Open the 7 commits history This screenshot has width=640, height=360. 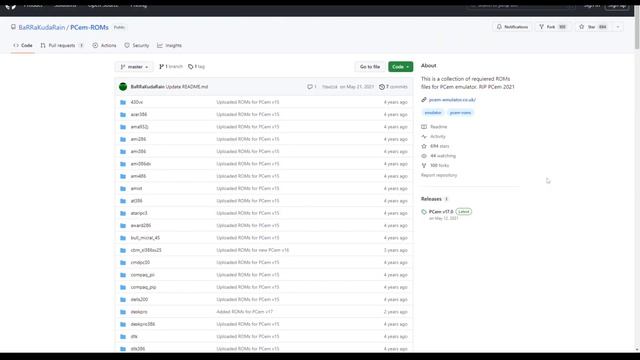click(393, 87)
